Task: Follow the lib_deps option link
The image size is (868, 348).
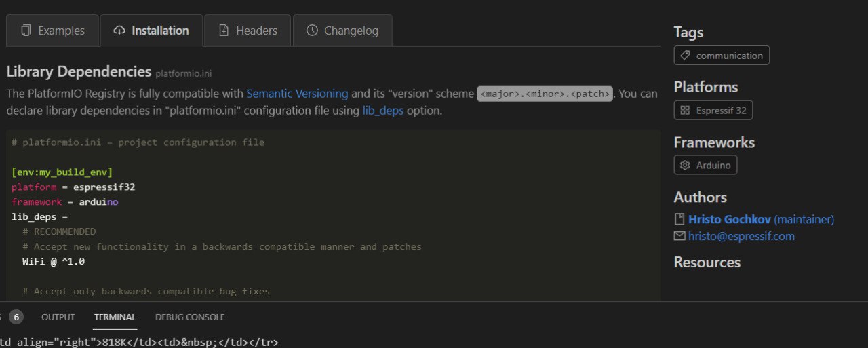Action: (382, 111)
